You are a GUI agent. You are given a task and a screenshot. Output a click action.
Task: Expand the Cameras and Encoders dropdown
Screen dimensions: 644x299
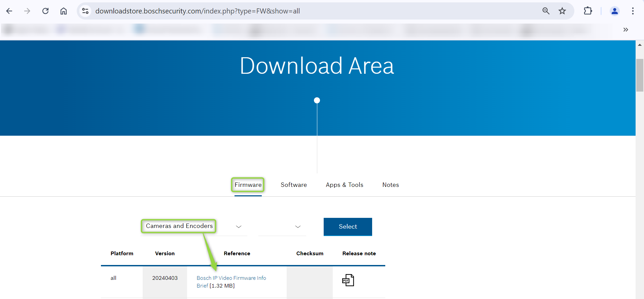pos(239,227)
